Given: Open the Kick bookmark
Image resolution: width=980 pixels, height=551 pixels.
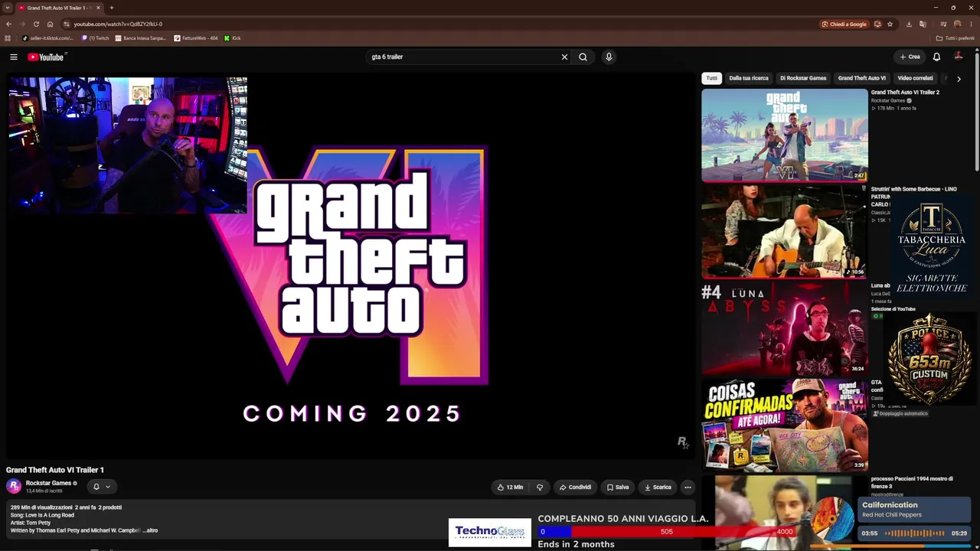Looking at the screenshot, I should coord(233,38).
